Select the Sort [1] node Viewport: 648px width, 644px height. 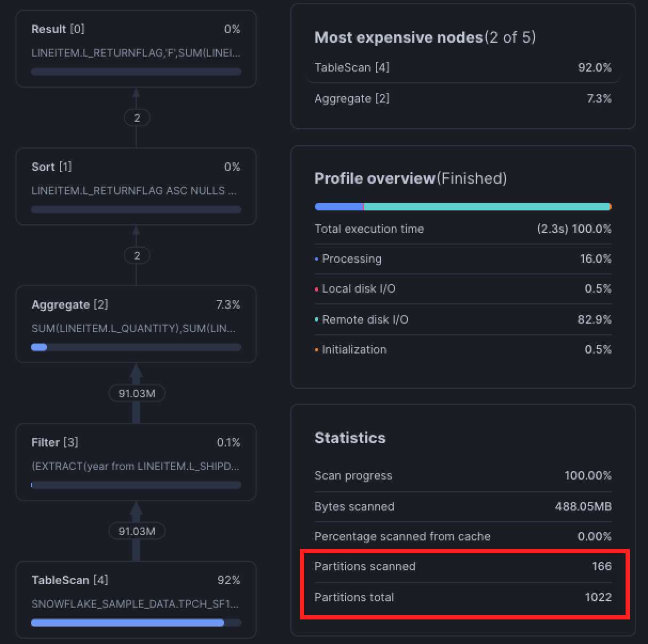tap(136, 186)
